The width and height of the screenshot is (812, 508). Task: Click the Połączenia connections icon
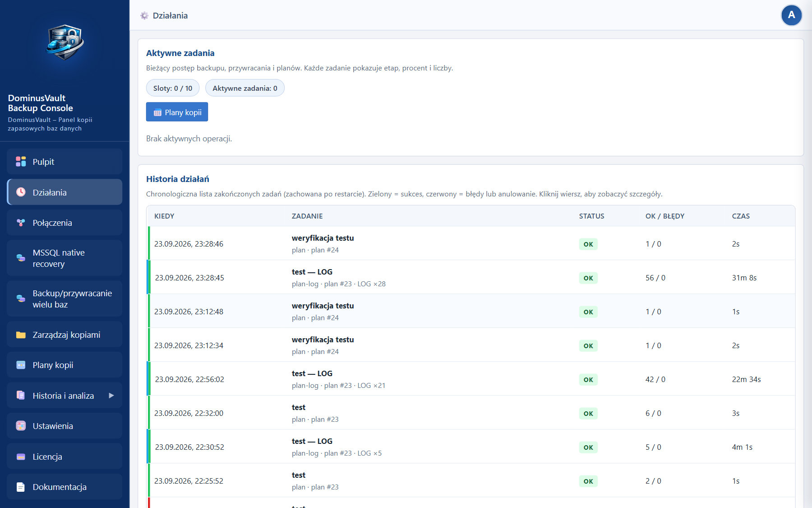point(21,223)
